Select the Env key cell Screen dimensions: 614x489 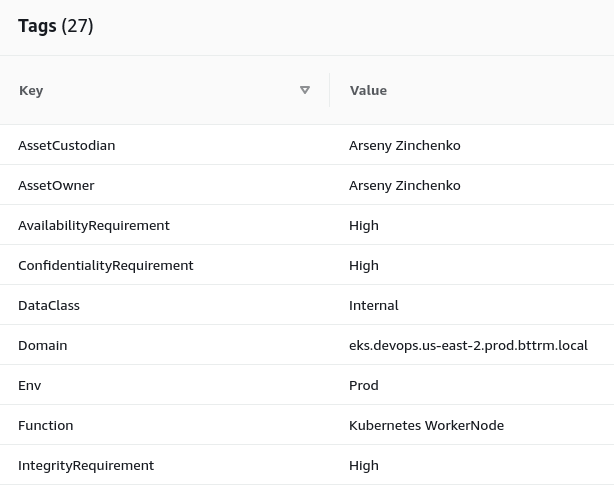coord(29,386)
